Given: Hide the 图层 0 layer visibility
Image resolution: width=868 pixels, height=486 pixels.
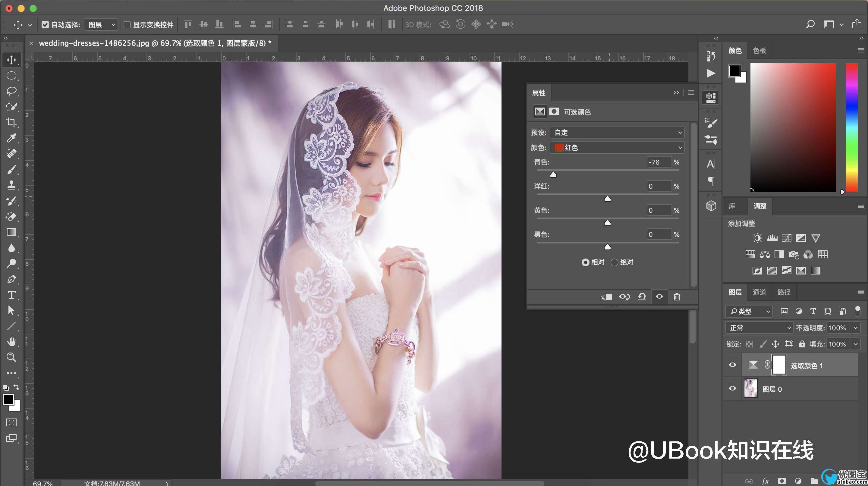Looking at the screenshot, I should pos(732,388).
